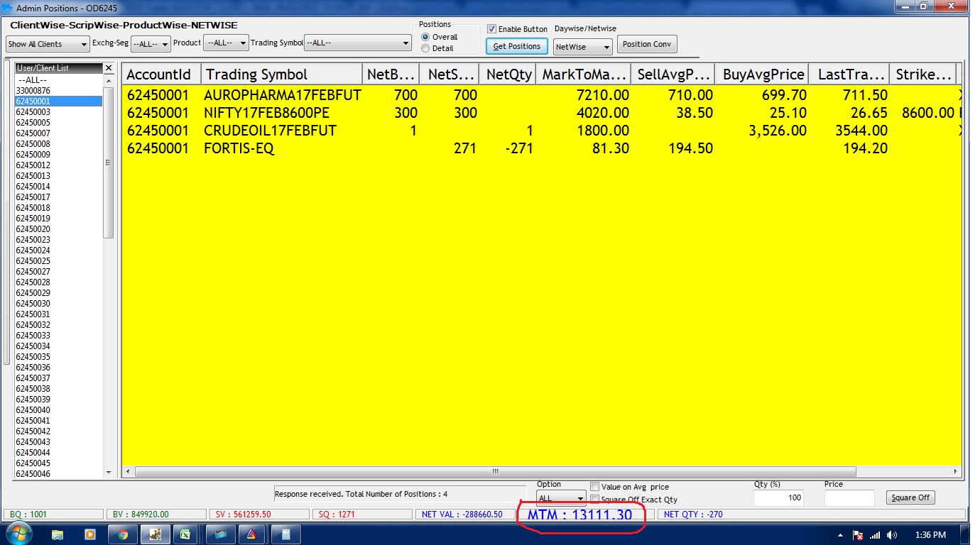This screenshot has height=545, width=980.
Task: Click the Windows Start button
Action: [x=18, y=534]
